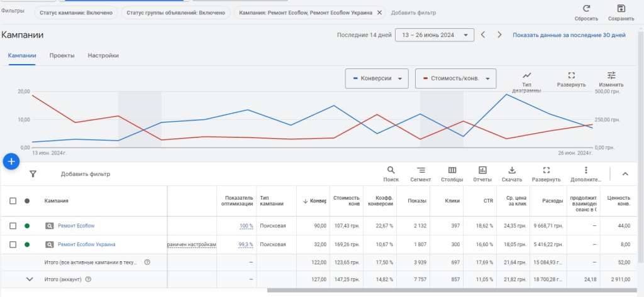This screenshot has height=297, width=644.
Task: Toggle the select-all campaigns checkbox
Action: pyautogui.click(x=13, y=201)
